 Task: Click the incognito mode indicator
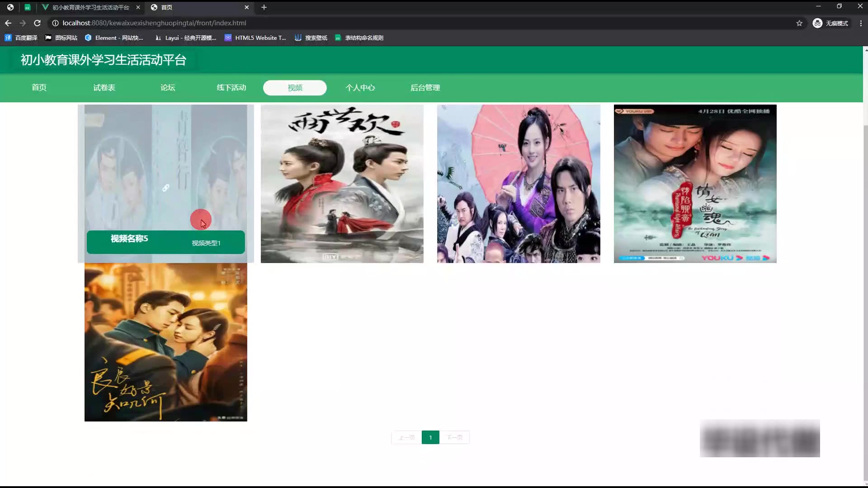click(830, 23)
